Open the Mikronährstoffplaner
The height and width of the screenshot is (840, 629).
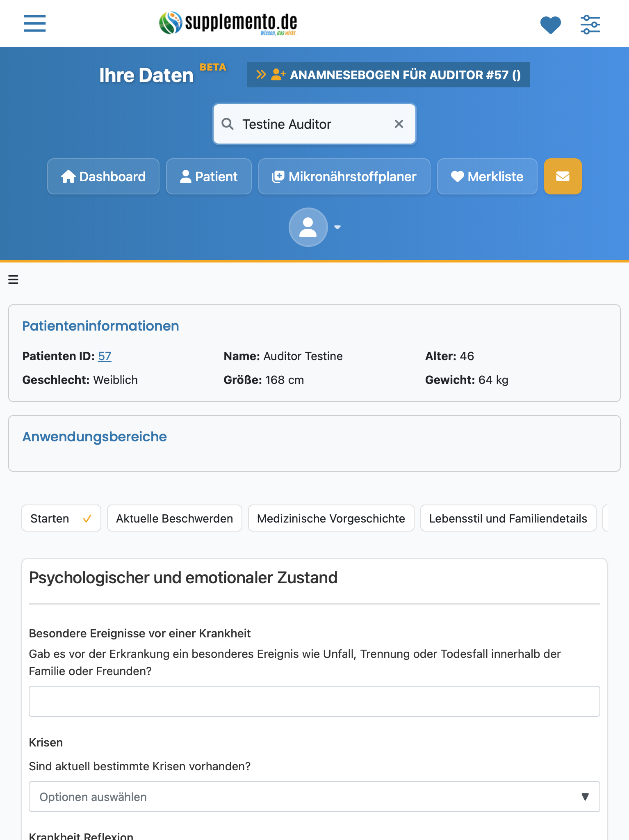(x=344, y=176)
